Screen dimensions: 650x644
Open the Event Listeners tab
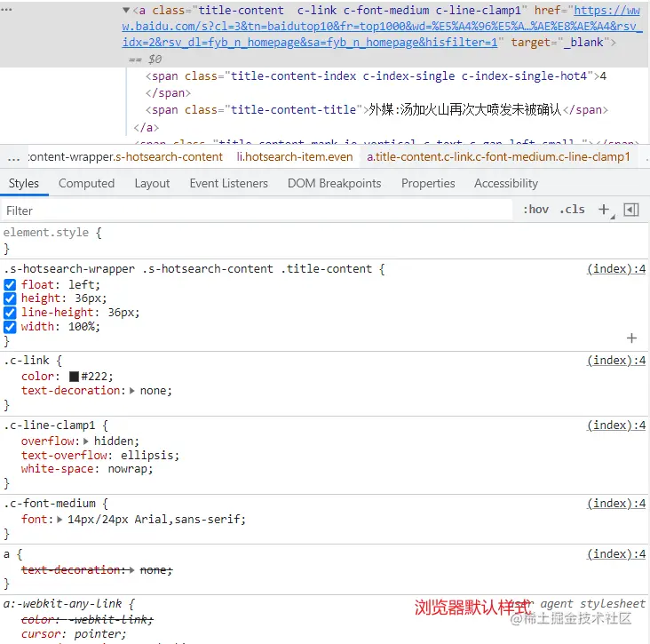[228, 183]
